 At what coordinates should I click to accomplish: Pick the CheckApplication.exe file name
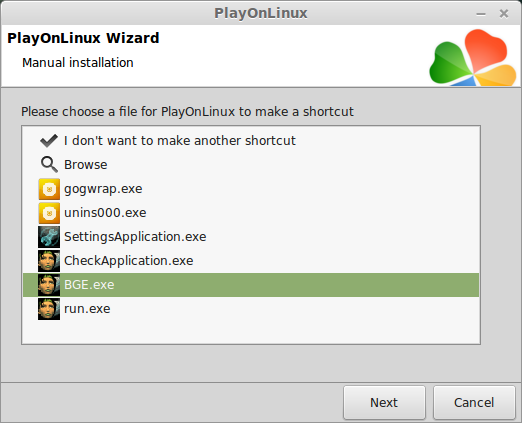point(129,261)
